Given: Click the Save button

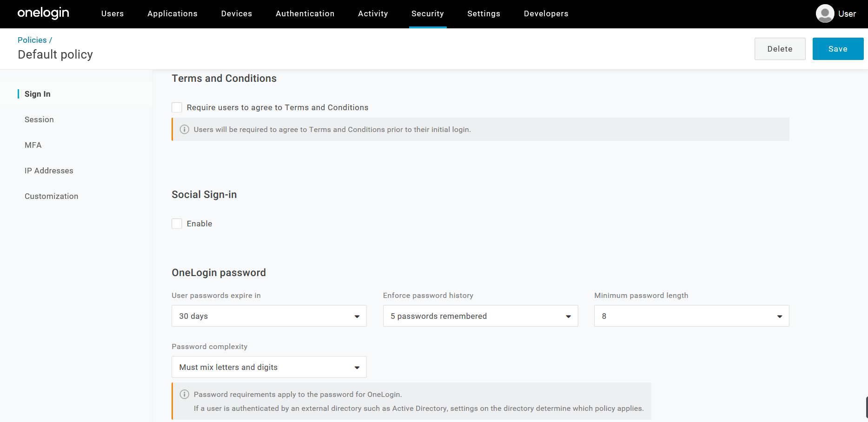Looking at the screenshot, I should [x=838, y=49].
